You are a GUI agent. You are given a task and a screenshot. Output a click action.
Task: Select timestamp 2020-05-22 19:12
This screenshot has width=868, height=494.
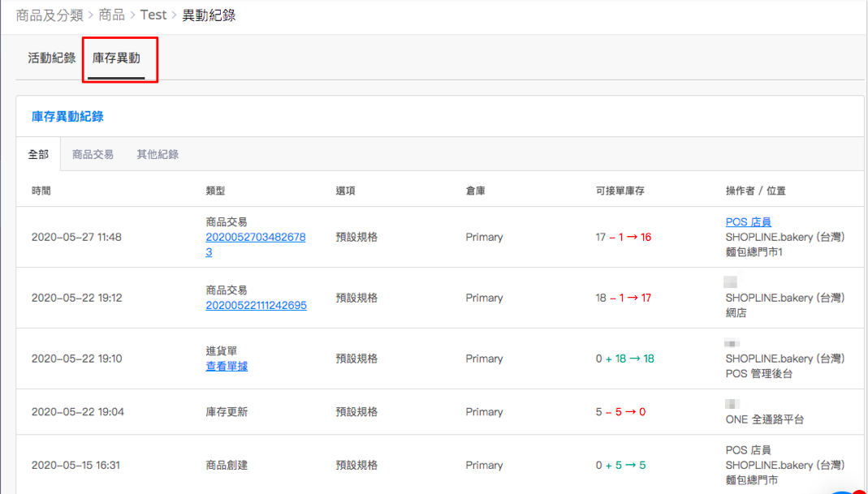click(x=76, y=298)
